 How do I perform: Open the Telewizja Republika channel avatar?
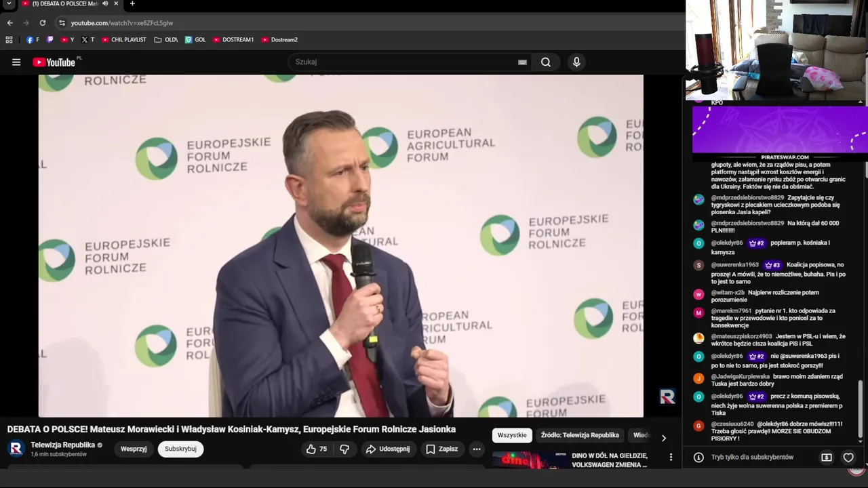point(16,449)
